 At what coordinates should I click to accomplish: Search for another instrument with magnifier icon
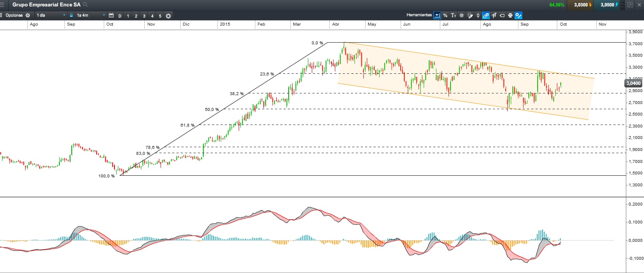pyautogui.click(x=85, y=5)
